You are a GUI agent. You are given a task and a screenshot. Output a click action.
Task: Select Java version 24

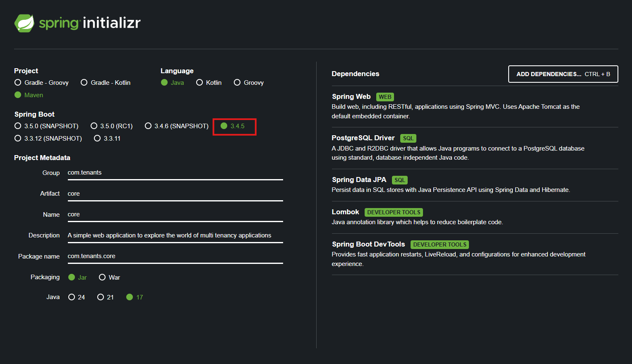click(72, 297)
